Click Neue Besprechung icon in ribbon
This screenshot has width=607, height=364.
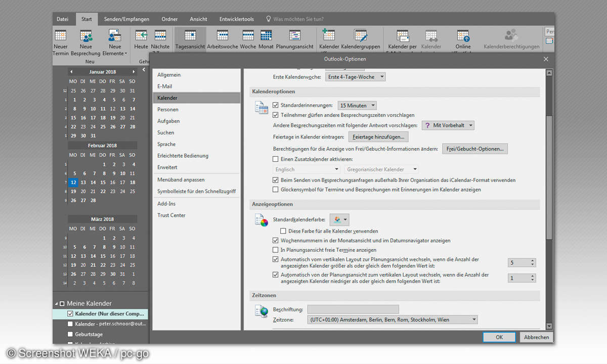(x=86, y=36)
